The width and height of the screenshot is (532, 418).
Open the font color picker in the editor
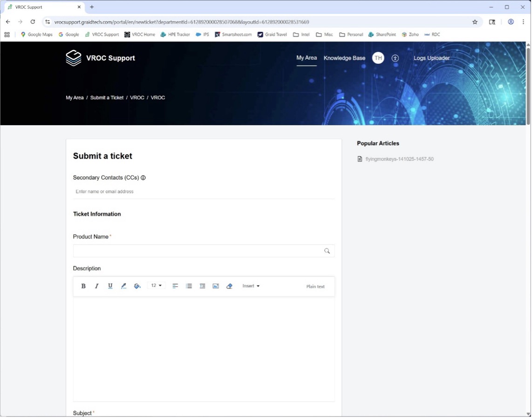pyautogui.click(x=123, y=286)
